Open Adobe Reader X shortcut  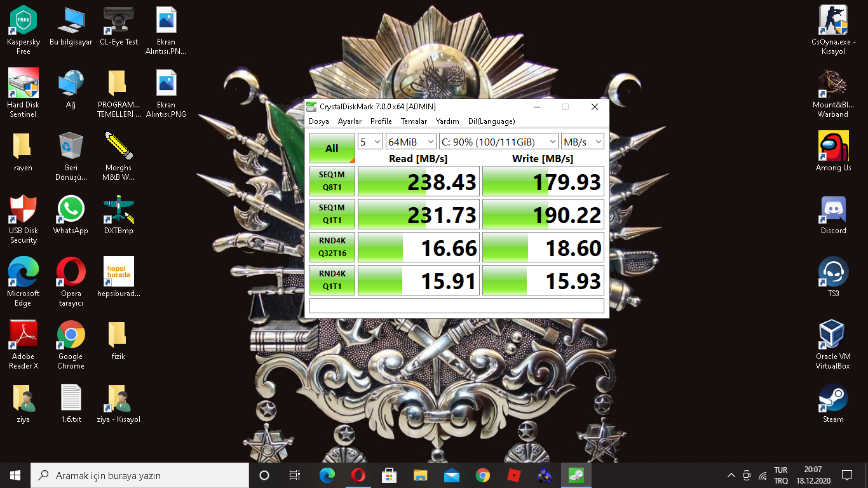click(24, 345)
